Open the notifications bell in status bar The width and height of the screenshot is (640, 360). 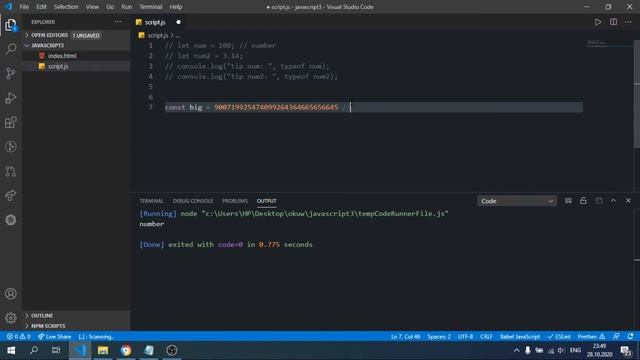[x=631, y=337]
